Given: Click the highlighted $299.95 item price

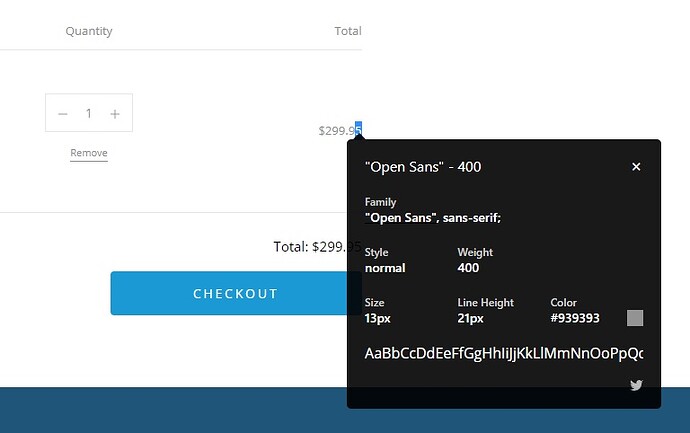Looking at the screenshot, I should [x=339, y=130].
